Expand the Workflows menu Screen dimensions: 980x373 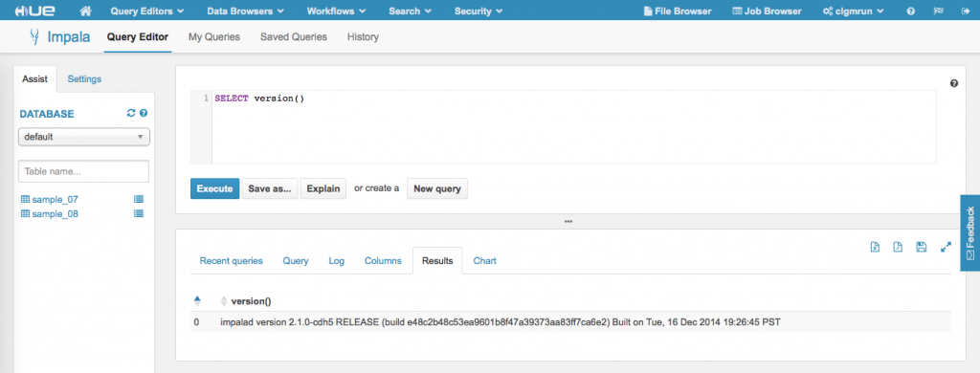tap(336, 11)
